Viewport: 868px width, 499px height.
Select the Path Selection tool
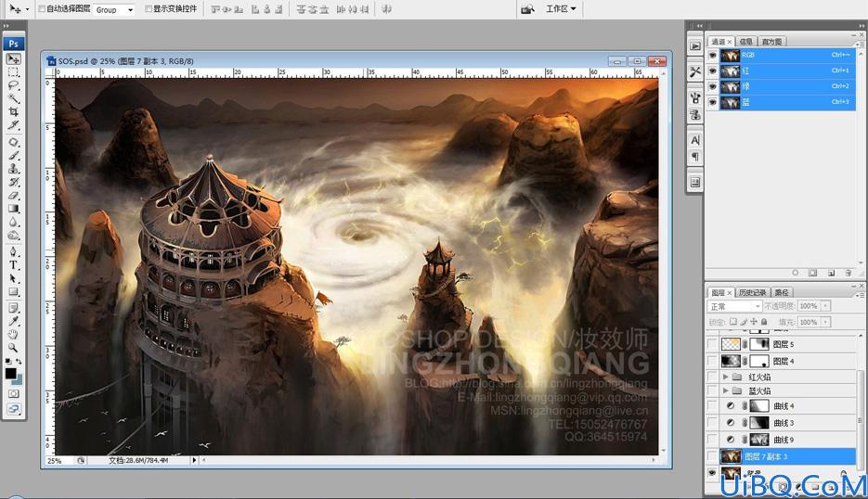pos(13,278)
